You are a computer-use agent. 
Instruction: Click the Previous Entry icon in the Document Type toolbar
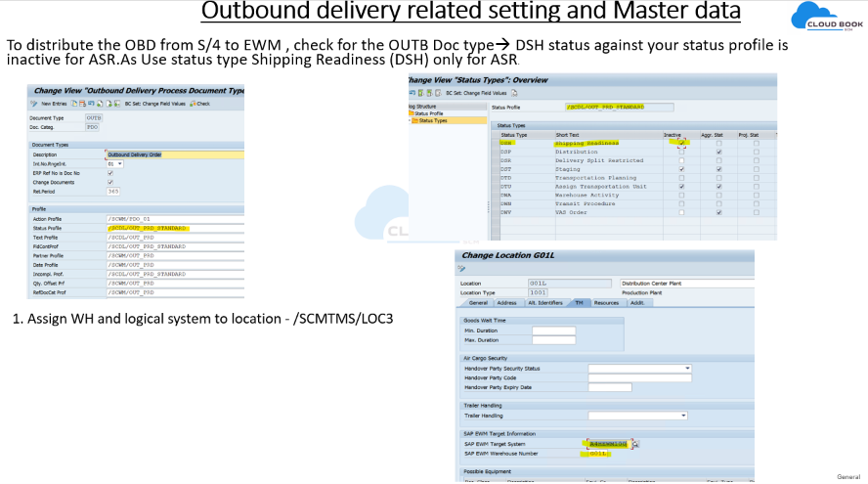[100, 104]
